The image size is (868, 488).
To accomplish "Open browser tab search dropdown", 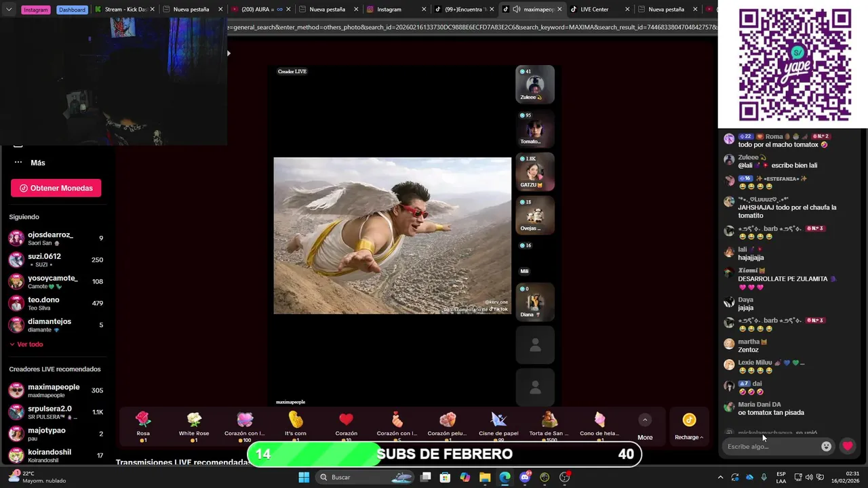I will pyautogui.click(x=9, y=9).
